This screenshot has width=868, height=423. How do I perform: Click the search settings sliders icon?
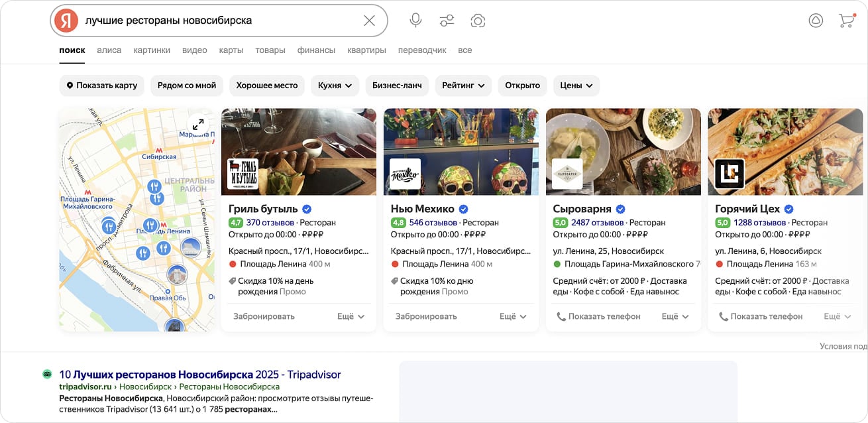447,20
